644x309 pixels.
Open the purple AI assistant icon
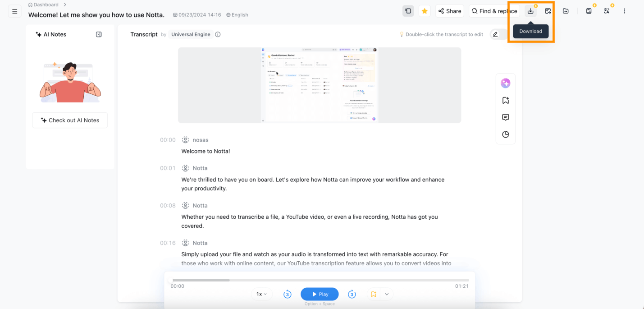coord(506,83)
